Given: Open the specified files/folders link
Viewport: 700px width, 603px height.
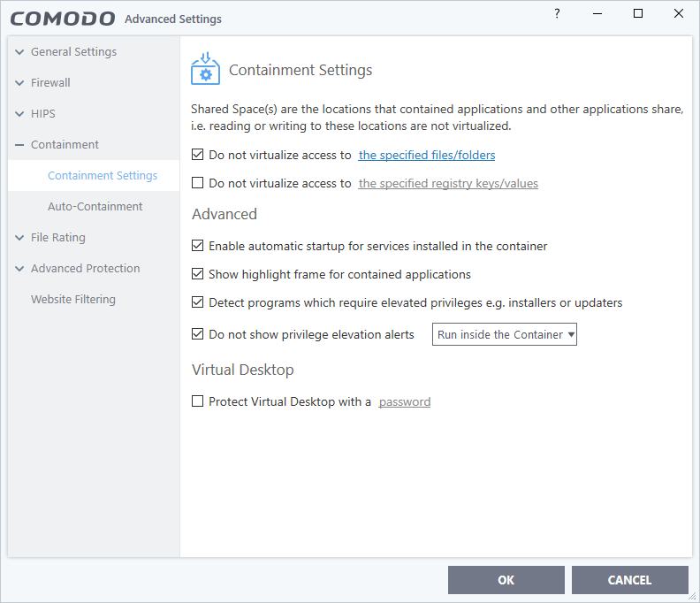Looking at the screenshot, I should (x=426, y=156).
